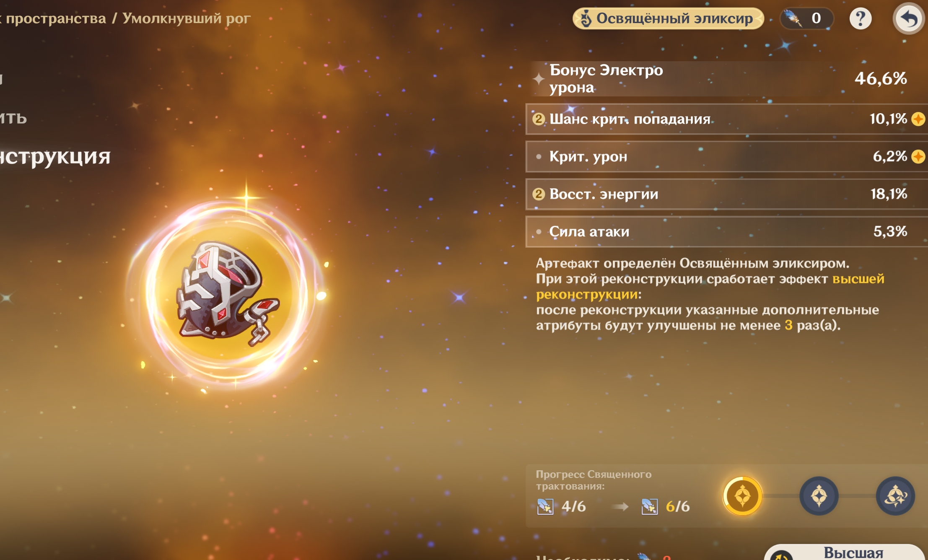The width and height of the screenshot is (928, 560).
Task: Open the question mark help icon
Action: tap(861, 18)
